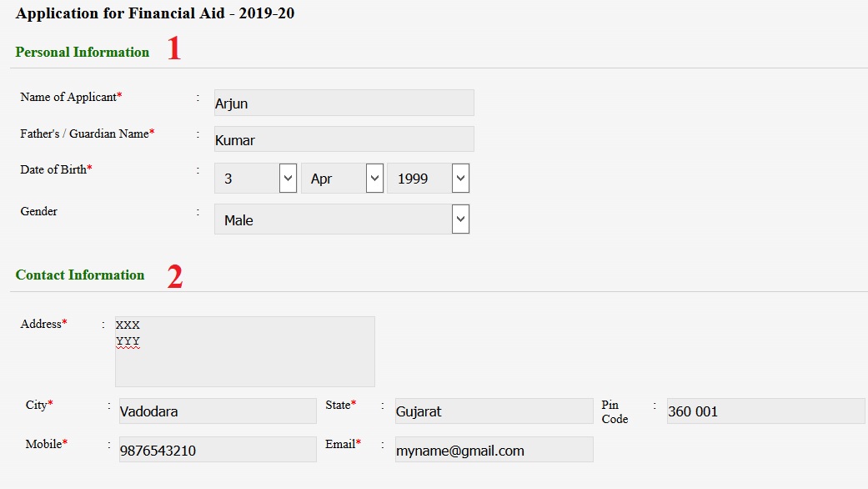Expand the Gender dropdown showing Male
Viewport: 868px width, 489px height.
[342, 219]
